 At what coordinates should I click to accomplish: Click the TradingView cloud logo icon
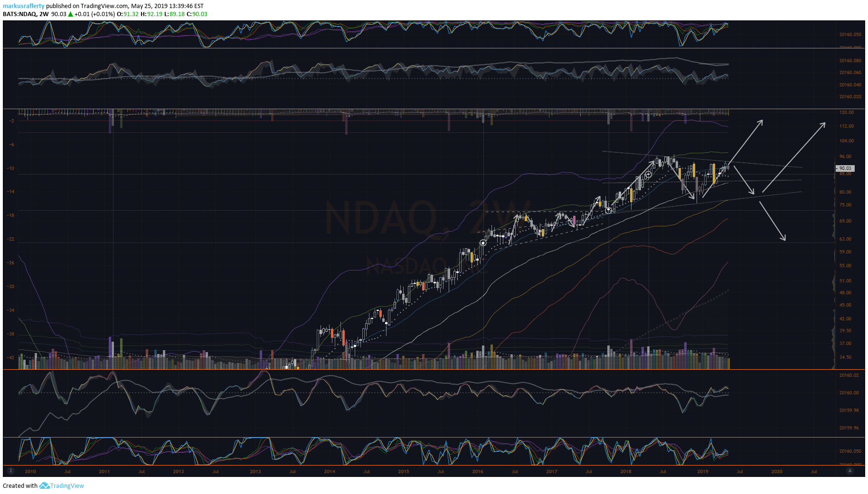[44, 485]
